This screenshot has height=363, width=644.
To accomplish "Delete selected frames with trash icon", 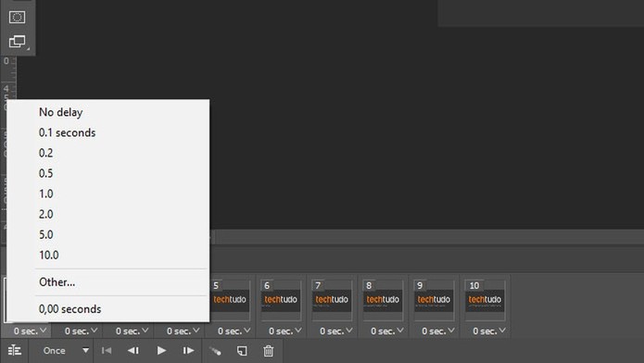I will pos(268,351).
